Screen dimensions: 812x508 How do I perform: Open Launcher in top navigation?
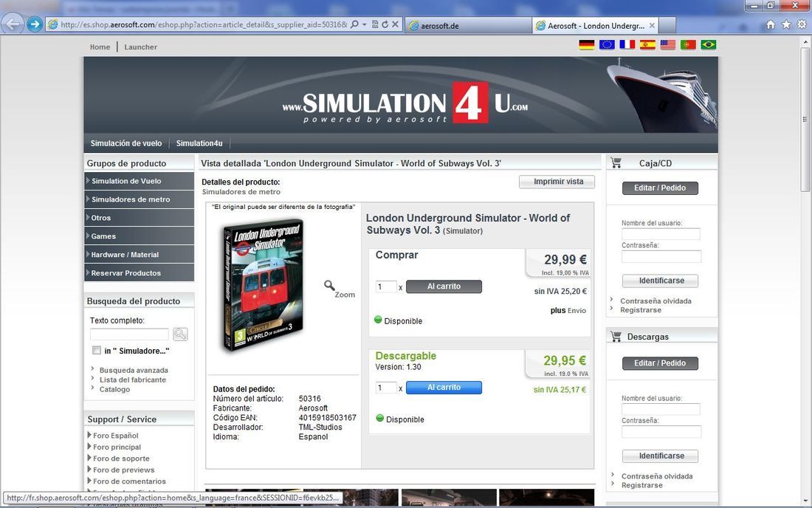[140, 47]
